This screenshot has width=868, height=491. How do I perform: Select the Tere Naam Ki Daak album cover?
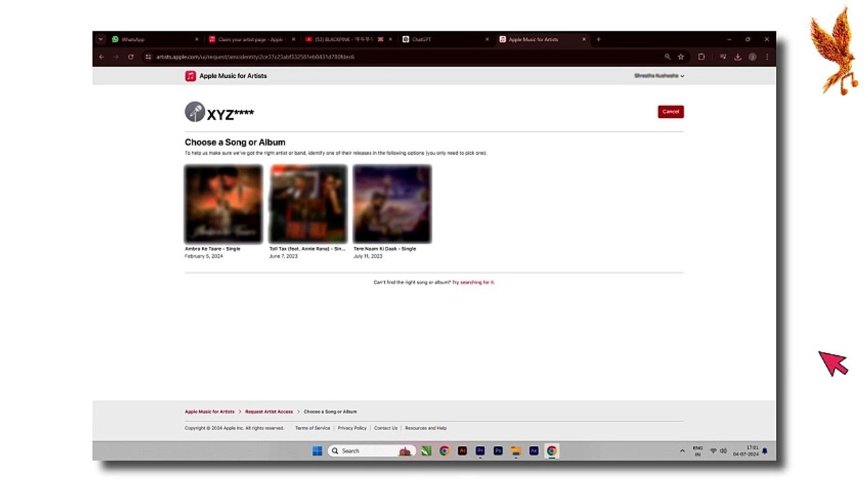click(392, 204)
